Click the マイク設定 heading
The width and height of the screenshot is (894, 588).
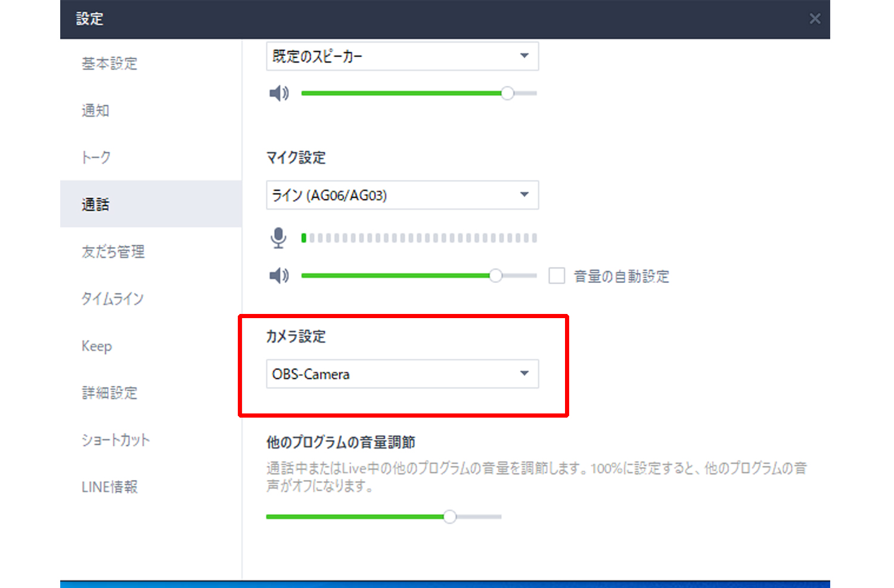[x=296, y=157]
